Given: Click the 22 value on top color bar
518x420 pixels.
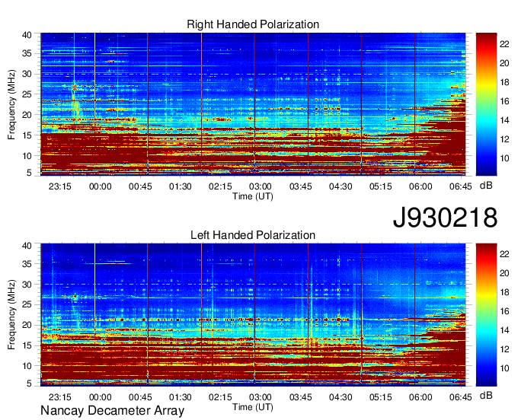Looking at the screenshot, I should (504, 44).
